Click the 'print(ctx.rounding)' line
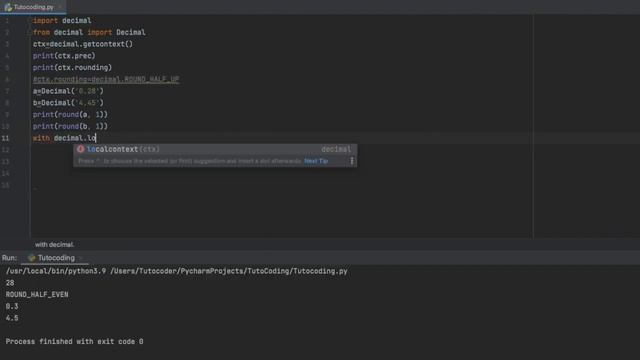This screenshot has width=640, height=360. [x=72, y=67]
